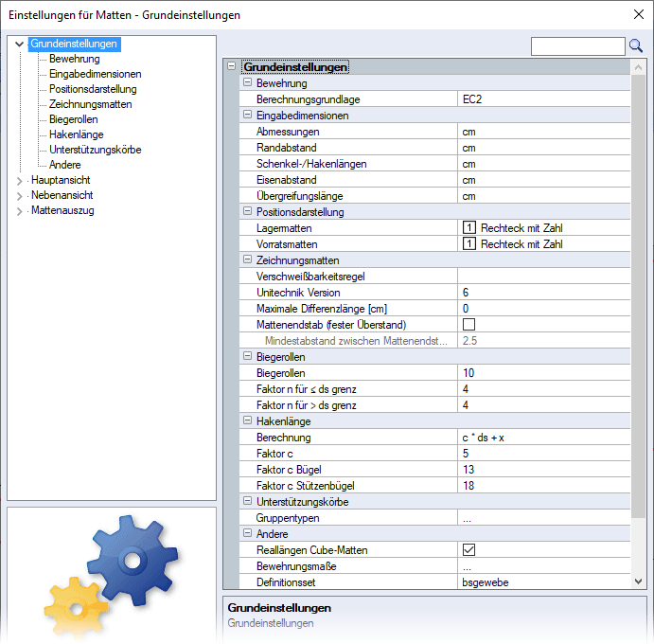Click the scrollbar up arrow

(x=638, y=67)
